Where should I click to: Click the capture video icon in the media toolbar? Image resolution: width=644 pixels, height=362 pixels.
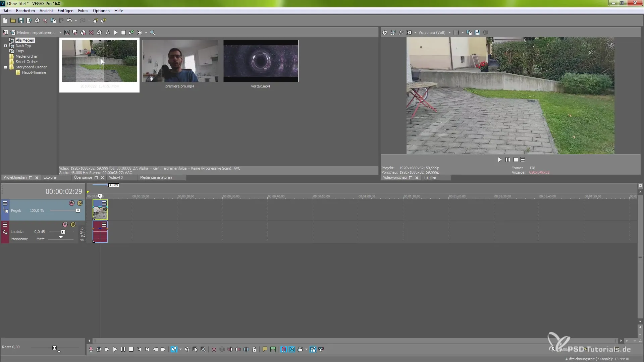point(75,33)
